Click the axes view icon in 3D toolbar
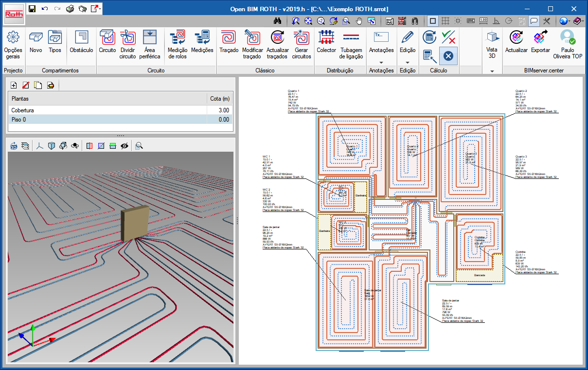The image size is (588, 370). pyautogui.click(x=40, y=145)
